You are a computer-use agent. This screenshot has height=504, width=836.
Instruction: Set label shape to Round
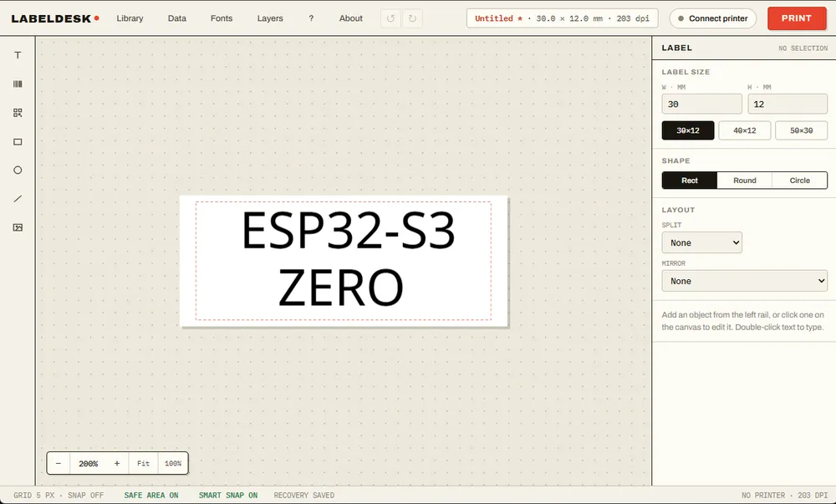pyautogui.click(x=744, y=181)
